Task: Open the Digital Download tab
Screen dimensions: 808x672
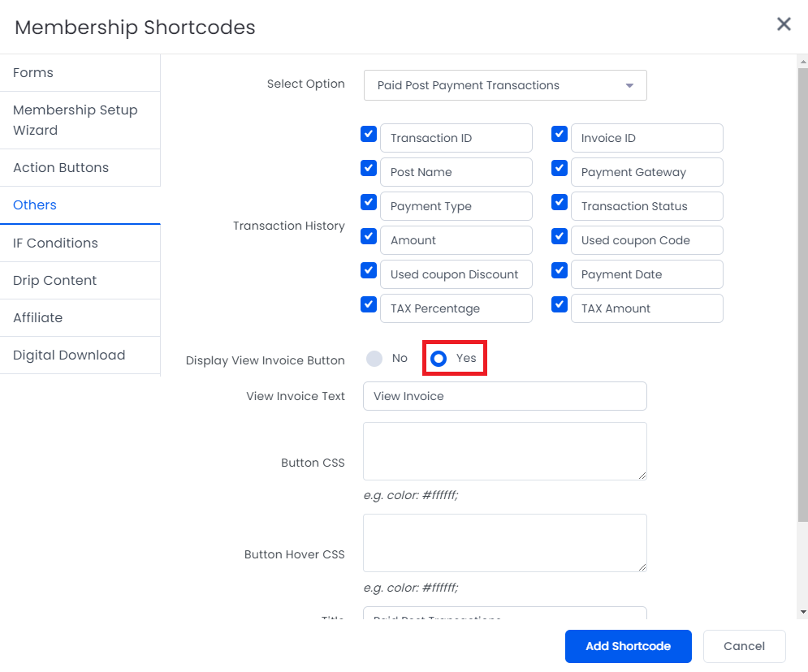Action: (x=80, y=355)
